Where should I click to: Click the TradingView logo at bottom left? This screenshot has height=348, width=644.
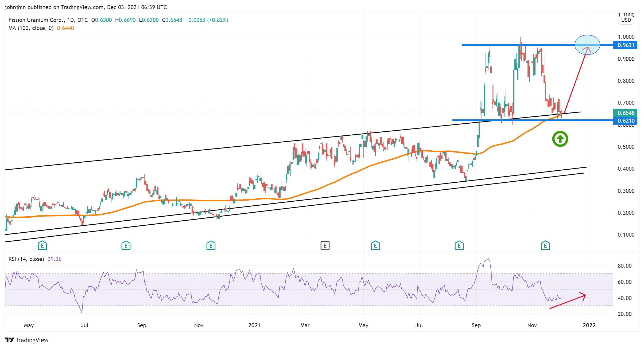pyautogui.click(x=27, y=340)
